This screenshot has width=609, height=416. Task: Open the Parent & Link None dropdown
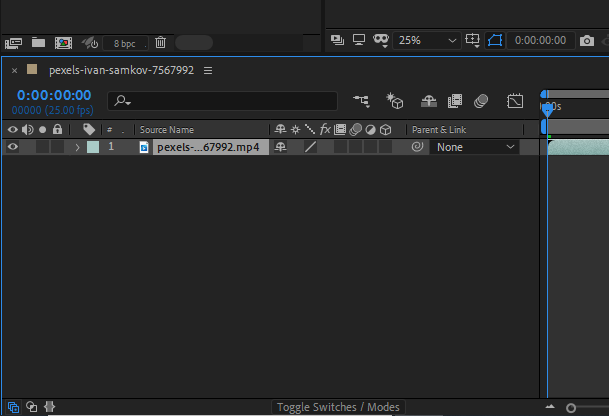[476, 147]
